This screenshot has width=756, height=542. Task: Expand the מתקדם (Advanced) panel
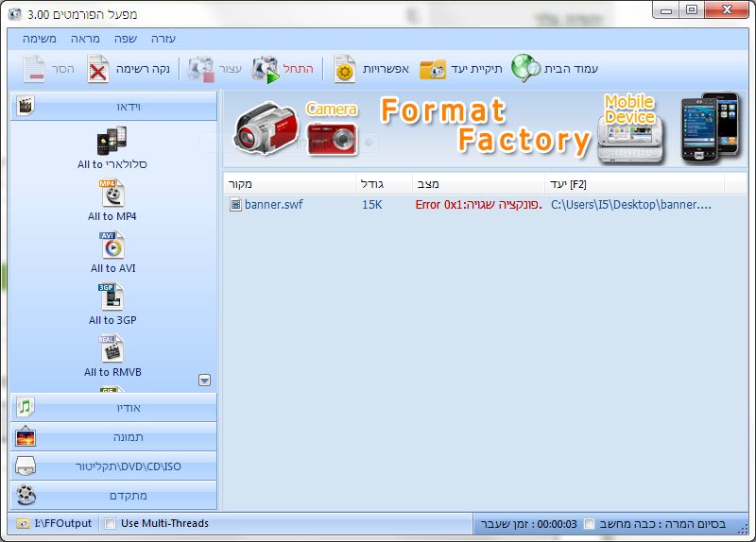113,496
